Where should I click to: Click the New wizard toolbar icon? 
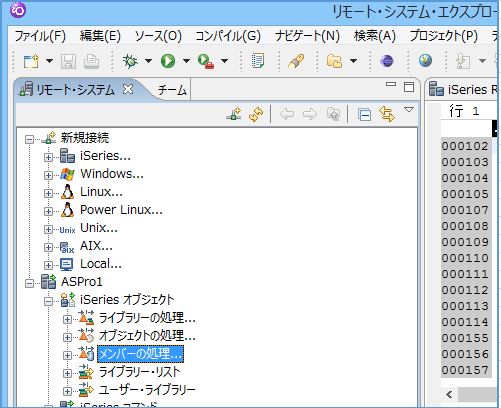point(31,61)
